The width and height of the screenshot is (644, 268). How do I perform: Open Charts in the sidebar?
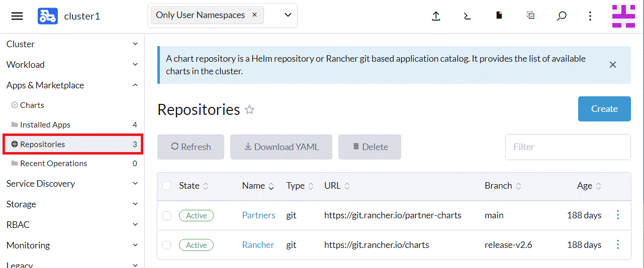coord(32,105)
